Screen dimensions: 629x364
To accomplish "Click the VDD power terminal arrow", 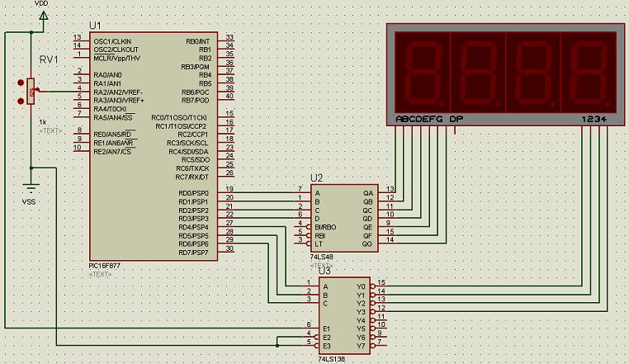I will (x=43, y=15).
